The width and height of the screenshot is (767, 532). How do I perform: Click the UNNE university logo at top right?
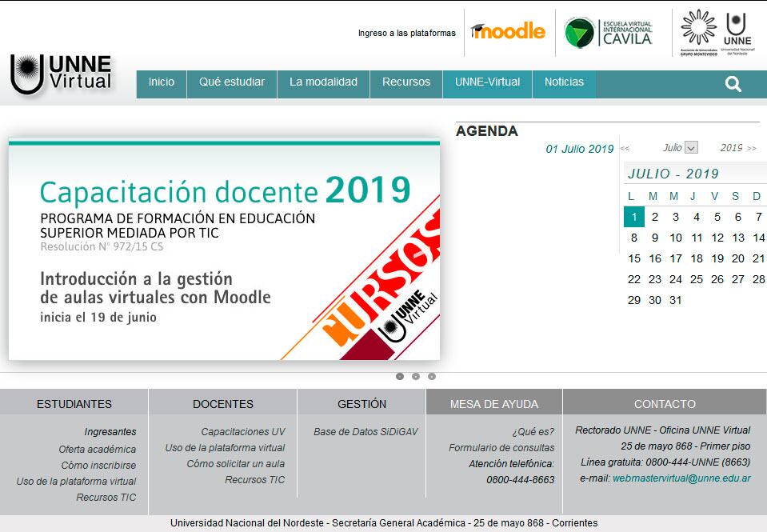[x=737, y=33]
